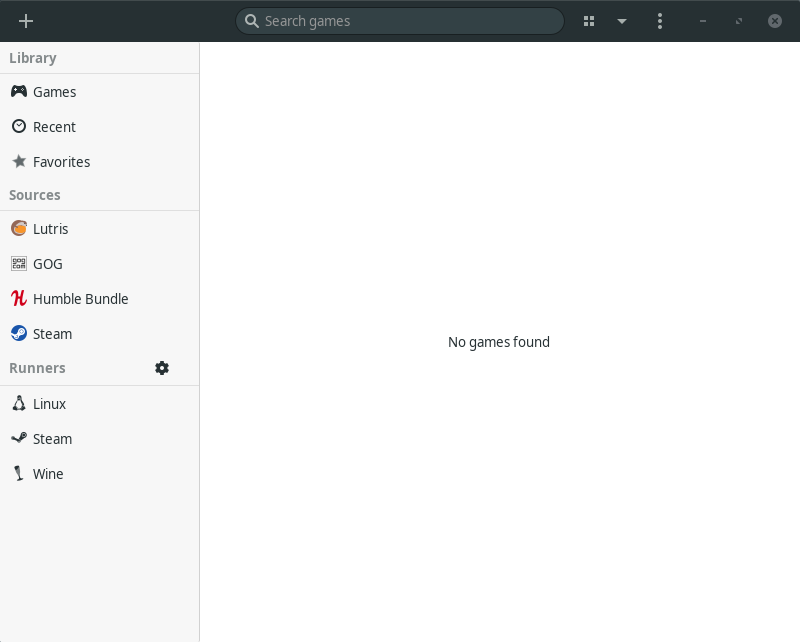
Task: Expand the Sources section
Action: point(35,194)
